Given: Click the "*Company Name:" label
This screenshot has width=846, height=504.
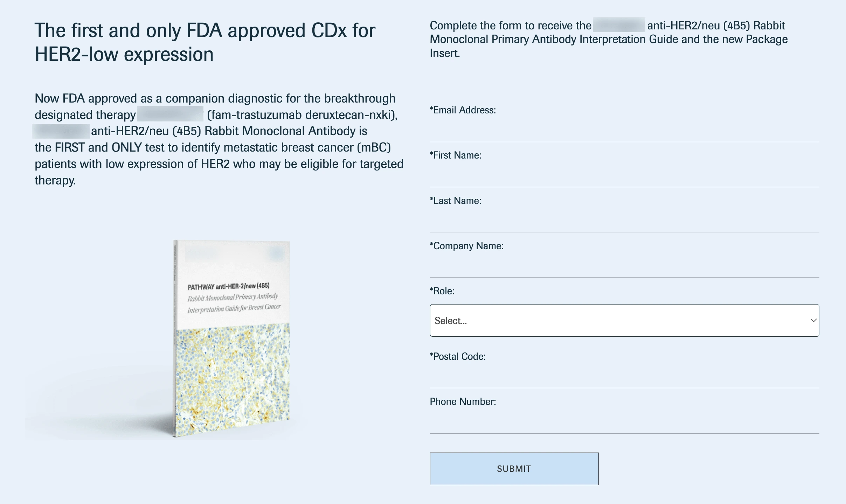Looking at the screenshot, I should (x=466, y=246).
